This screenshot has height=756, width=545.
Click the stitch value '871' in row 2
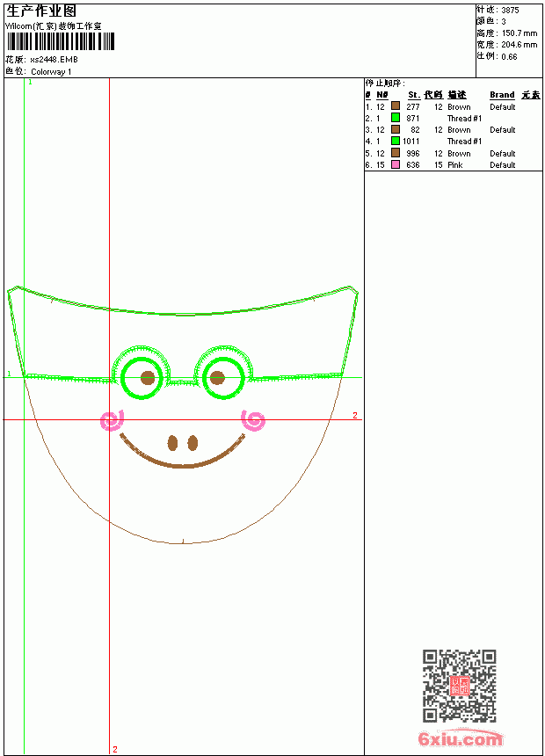tap(413, 119)
